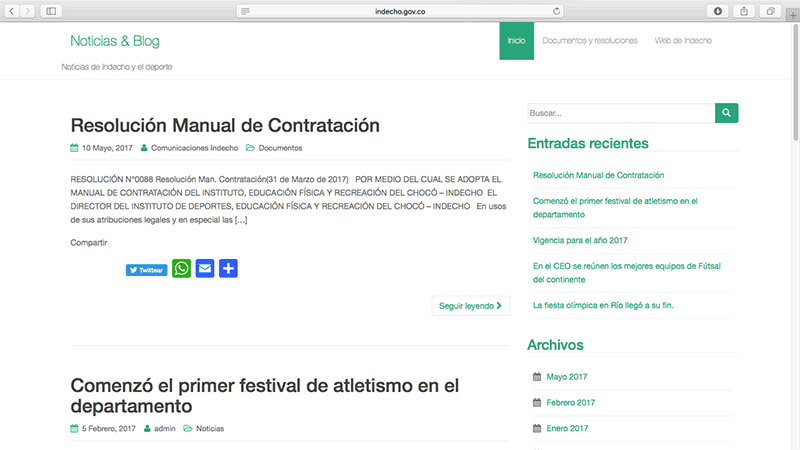The height and width of the screenshot is (450, 800).
Task: Click the calendar icon beside 5 Febrero, 2017
Action: [74, 429]
